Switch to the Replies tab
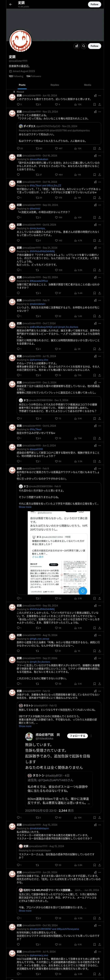Screen dimensions: 110x980 click(x=55, y=85)
